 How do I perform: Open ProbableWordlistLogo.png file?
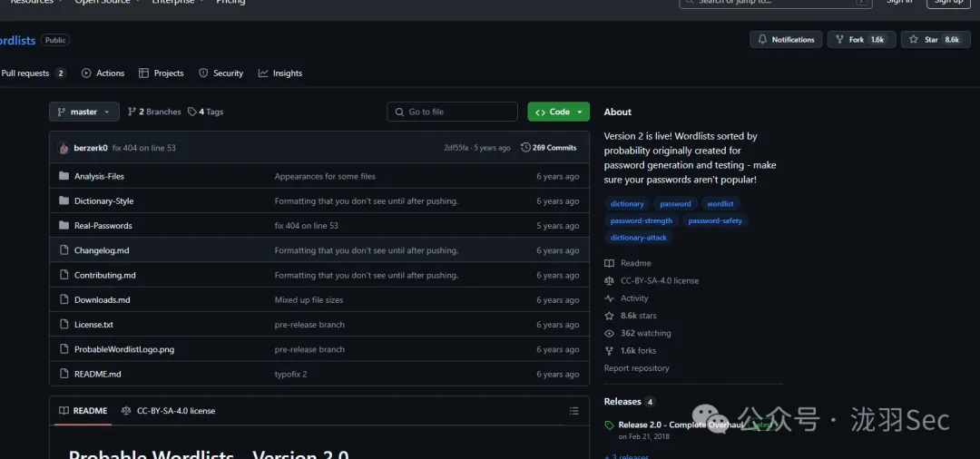(x=124, y=350)
